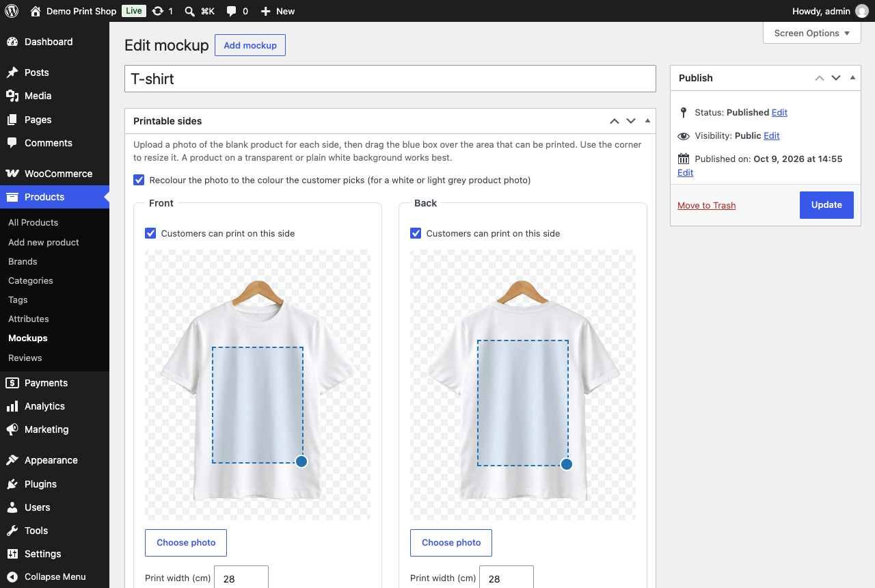Open the Screen Options dropdown
The height and width of the screenshot is (588, 875).
[812, 33]
